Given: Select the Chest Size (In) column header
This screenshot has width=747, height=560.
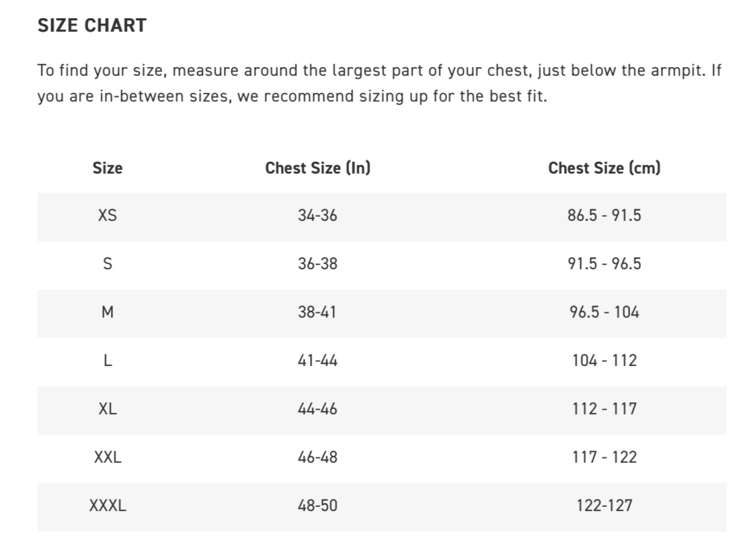Looking at the screenshot, I should [x=317, y=168].
